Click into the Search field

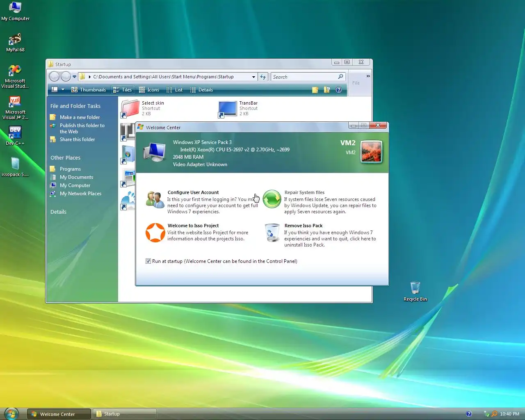pyautogui.click(x=304, y=77)
